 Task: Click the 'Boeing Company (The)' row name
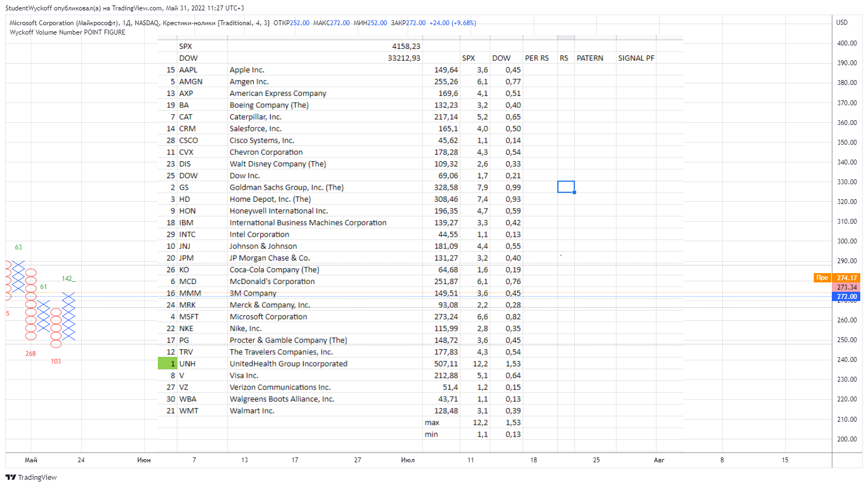tap(269, 105)
